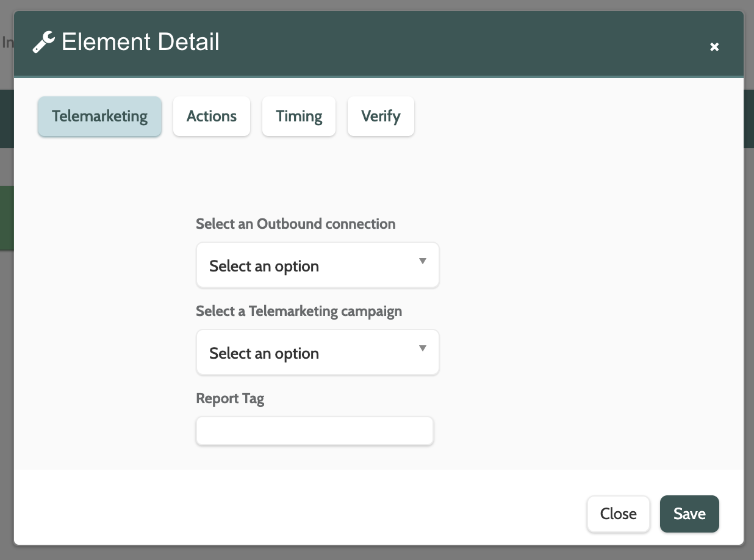The image size is (754, 560).
Task: Open the Actions tab
Action: point(212,117)
